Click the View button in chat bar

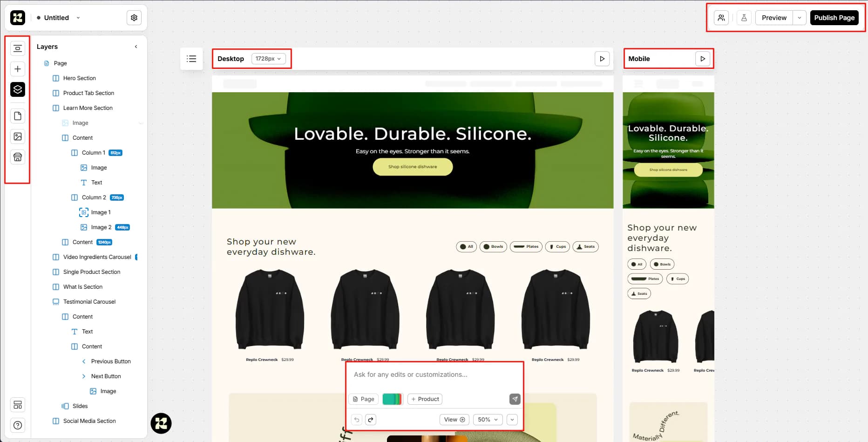(x=454, y=420)
